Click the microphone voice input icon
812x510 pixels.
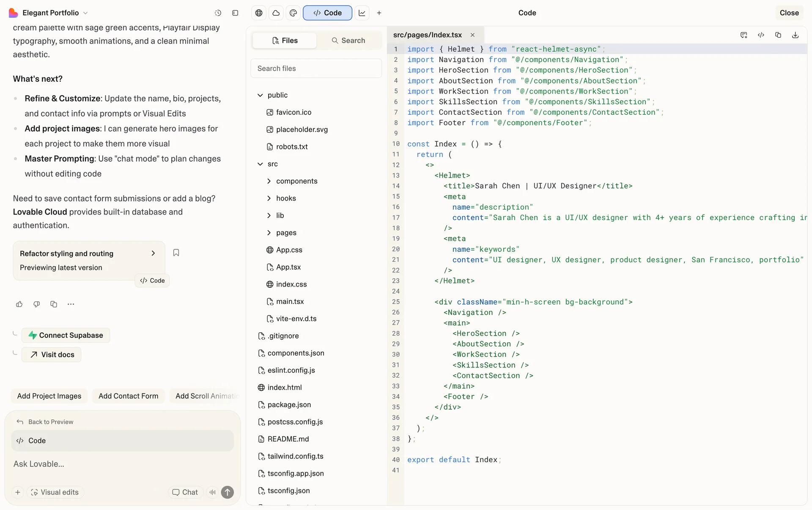point(212,492)
